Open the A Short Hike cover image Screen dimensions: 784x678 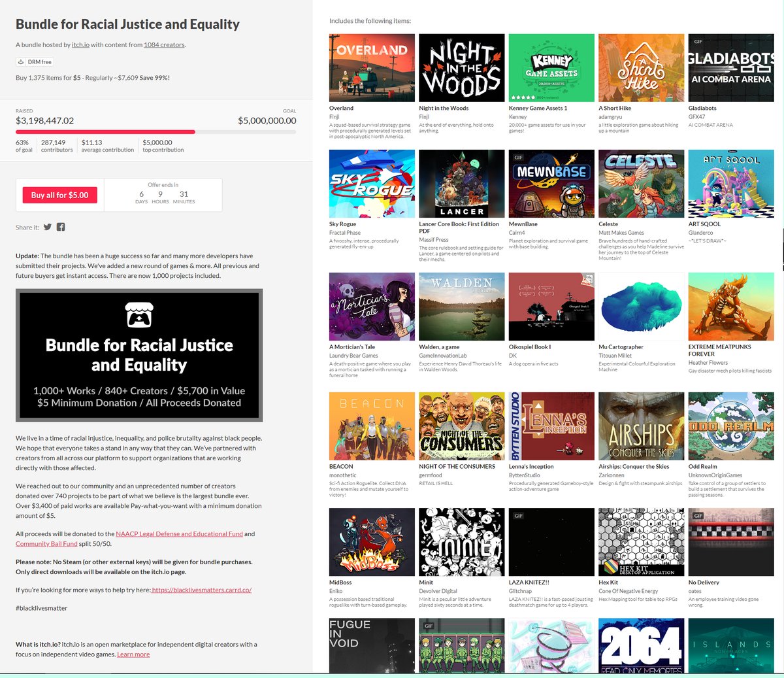click(x=641, y=68)
